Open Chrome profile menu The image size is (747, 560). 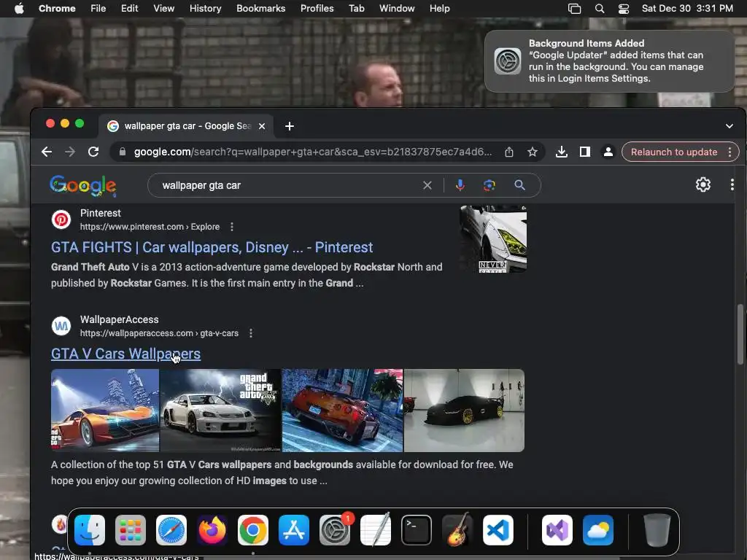[x=608, y=152]
